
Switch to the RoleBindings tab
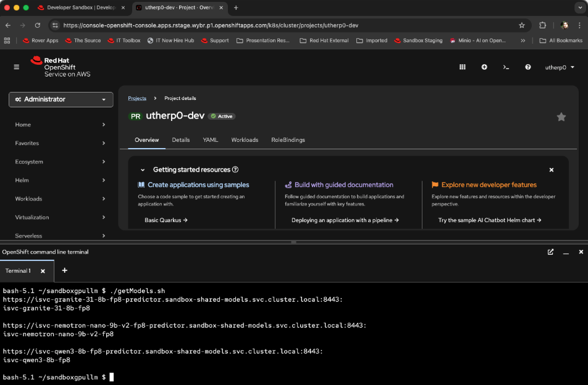click(288, 140)
